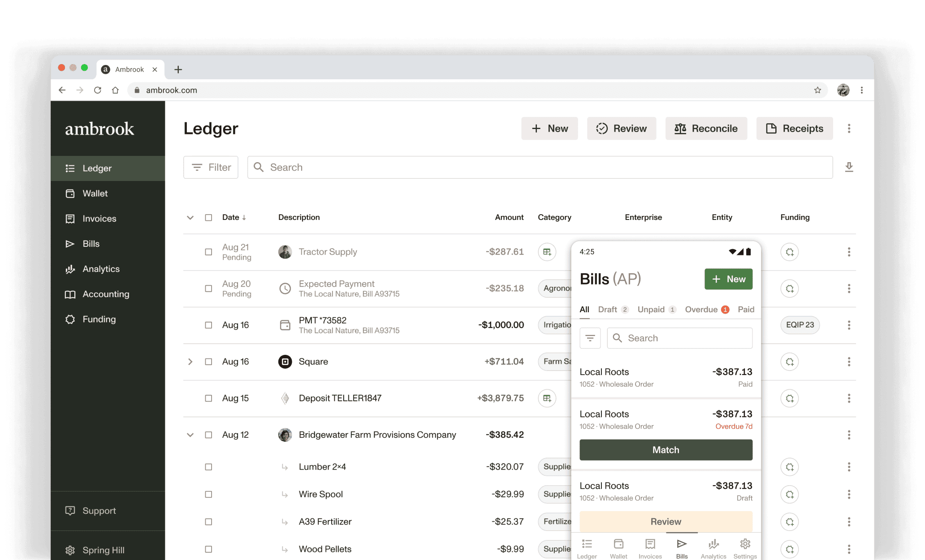Image resolution: width=925 pixels, height=560 pixels.
Task: Tick the Wire Spool line item checkbox
Action: [x=208, y=494]
